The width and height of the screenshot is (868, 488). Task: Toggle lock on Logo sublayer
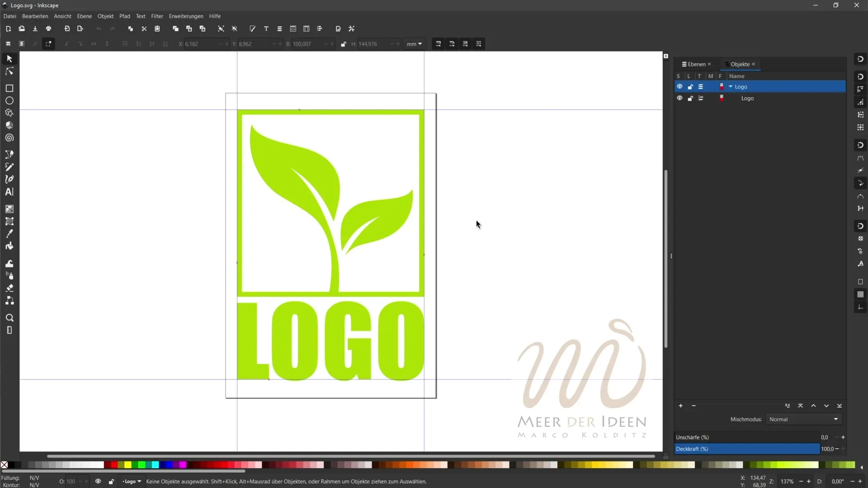[x=690, y=98]
